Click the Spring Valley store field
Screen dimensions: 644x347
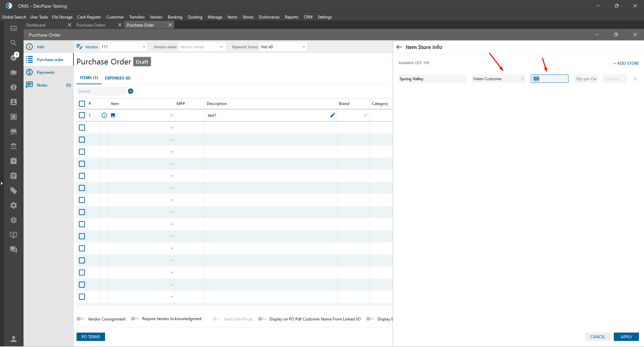point(432,79)
